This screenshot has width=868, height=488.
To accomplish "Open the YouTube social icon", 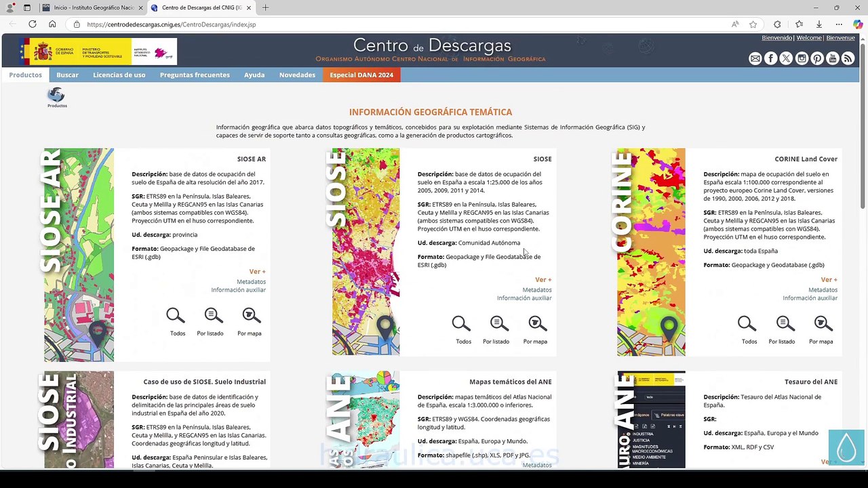I will (833, 59).
